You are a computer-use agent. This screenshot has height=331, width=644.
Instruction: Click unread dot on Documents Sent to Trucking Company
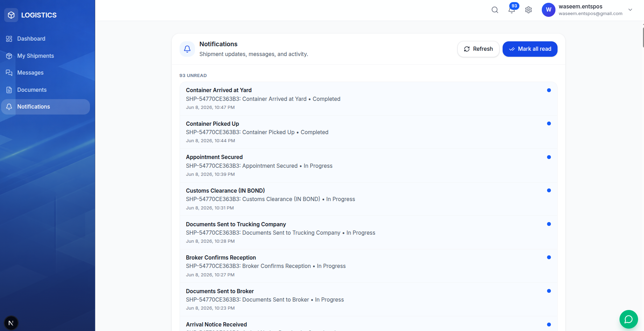click(x=549, y=224)
